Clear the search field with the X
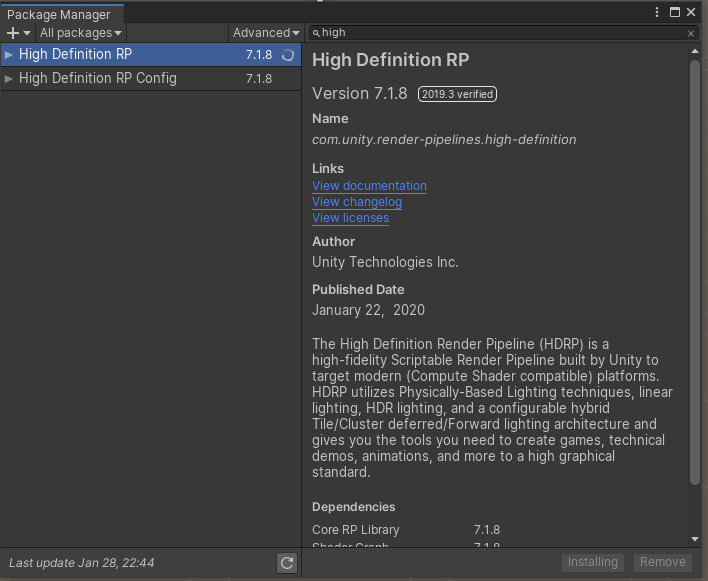This screenshot has height=581, width=708. pyautogui.click(x=690, y=33)
